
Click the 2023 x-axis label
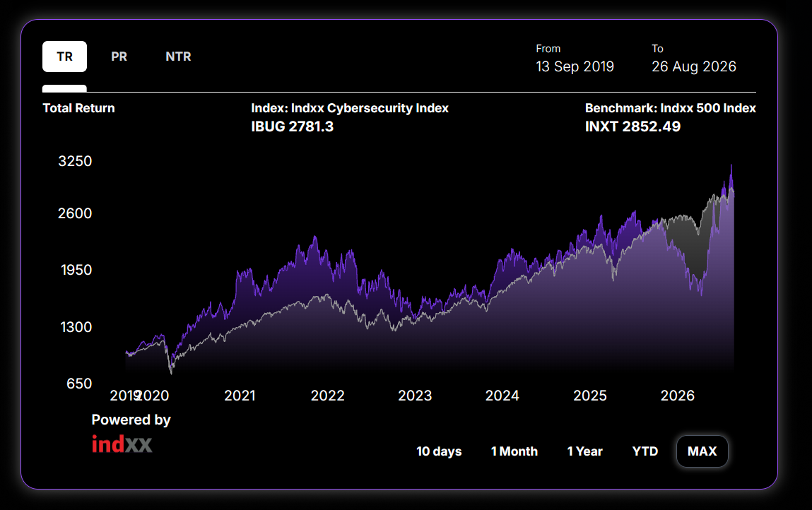tap(415, 396)
